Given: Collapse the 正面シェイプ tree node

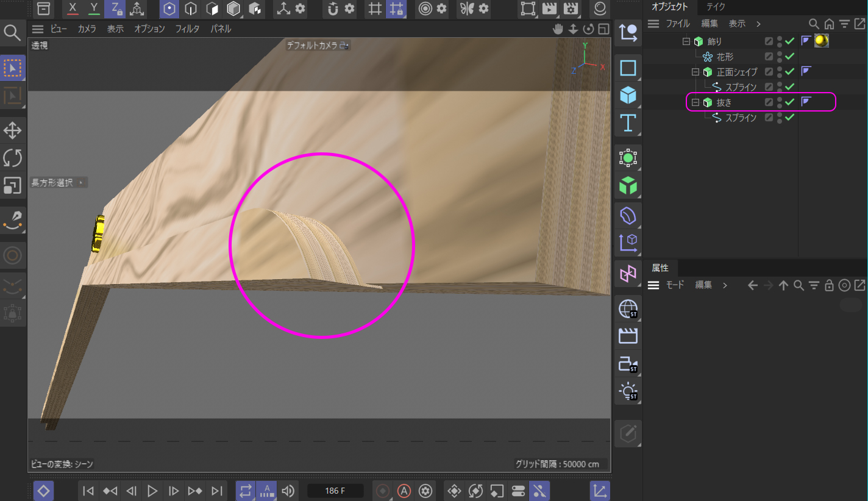Looking at the screenshot, I should (x=695, y=72).
